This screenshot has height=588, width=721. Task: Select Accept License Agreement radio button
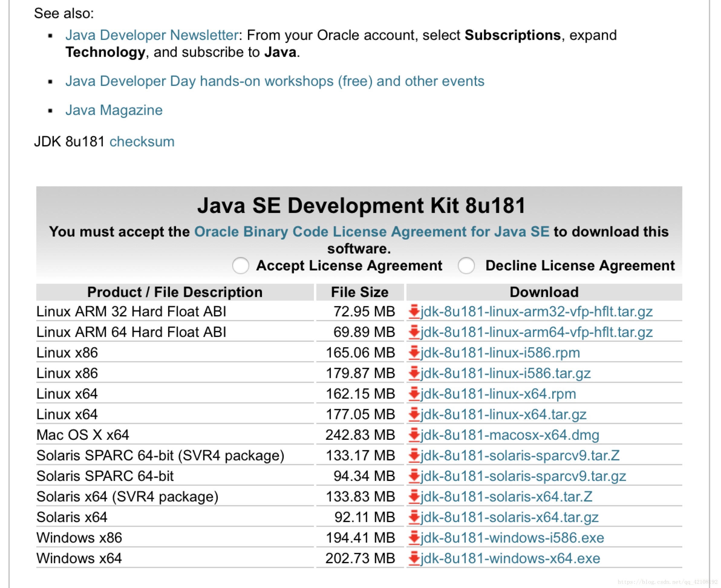coord(240,265)
